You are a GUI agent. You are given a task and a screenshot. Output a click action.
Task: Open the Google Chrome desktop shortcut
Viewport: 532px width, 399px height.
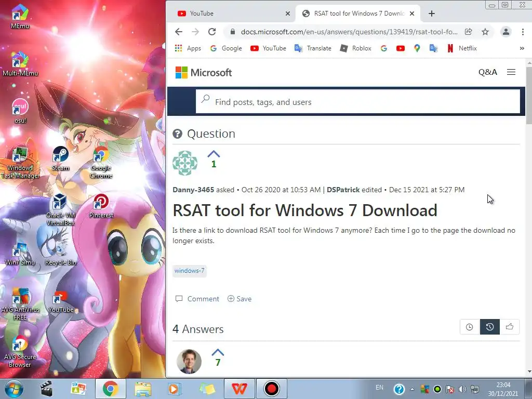click(101, 162)
